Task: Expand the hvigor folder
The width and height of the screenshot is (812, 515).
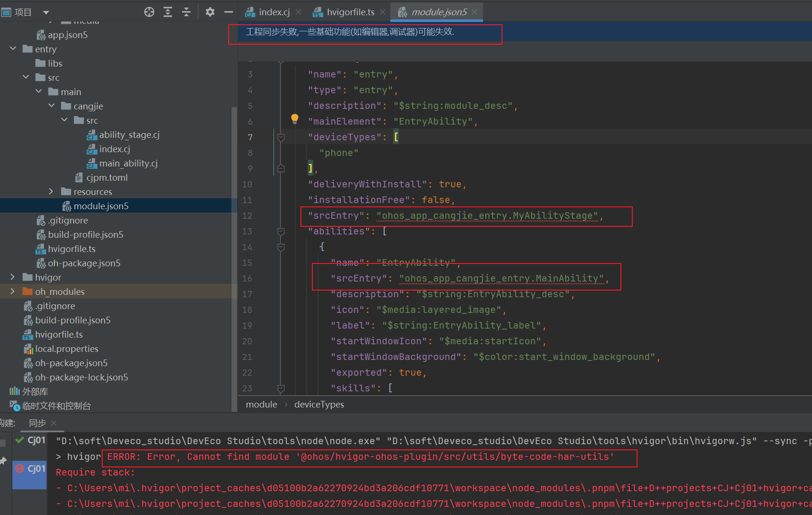Action: [13, 277]
